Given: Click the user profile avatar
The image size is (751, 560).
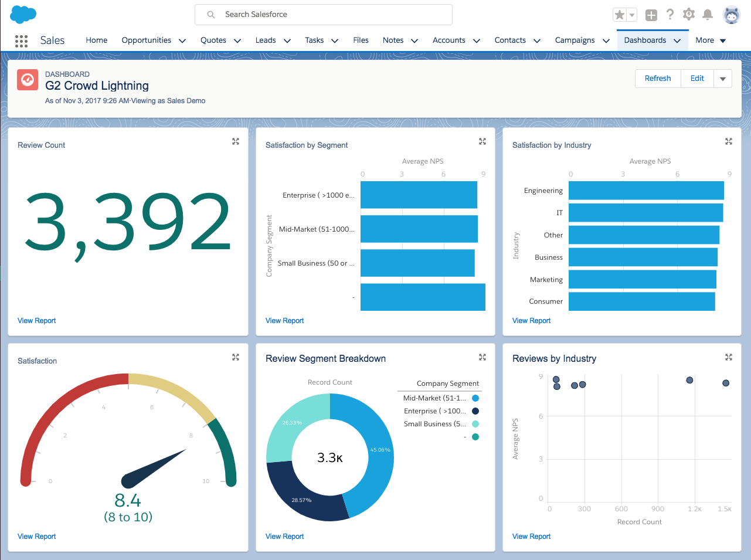Looking at the screenshot, I should pos(731,15).
